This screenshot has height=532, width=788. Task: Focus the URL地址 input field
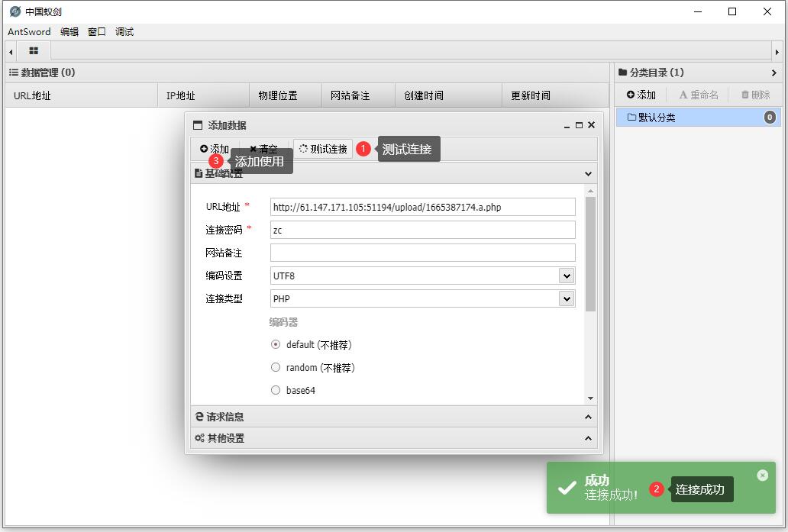(423, 207)
